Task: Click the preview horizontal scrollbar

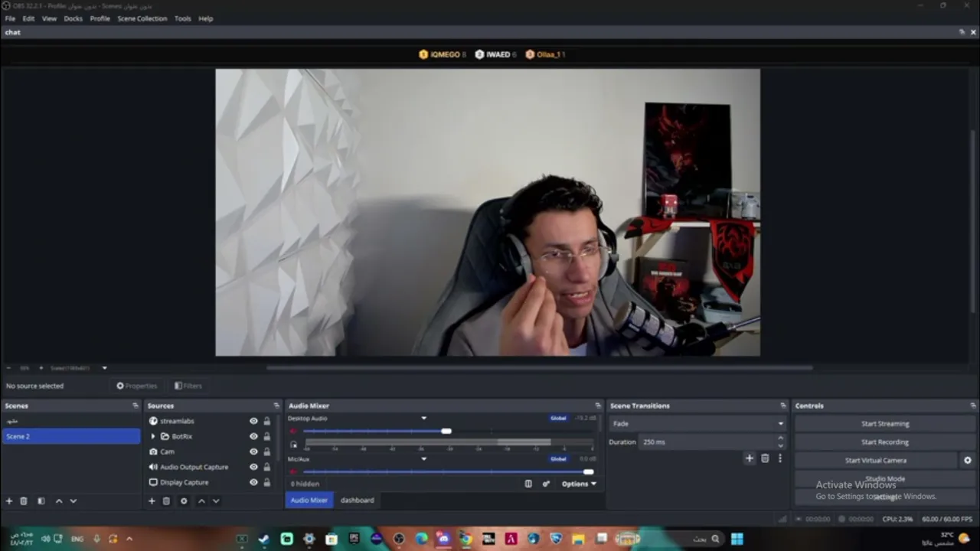Action: click(x=539, y=367)
